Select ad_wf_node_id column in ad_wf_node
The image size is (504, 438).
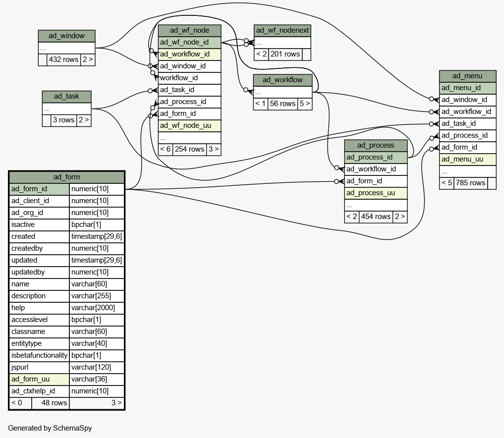(190, 43)
